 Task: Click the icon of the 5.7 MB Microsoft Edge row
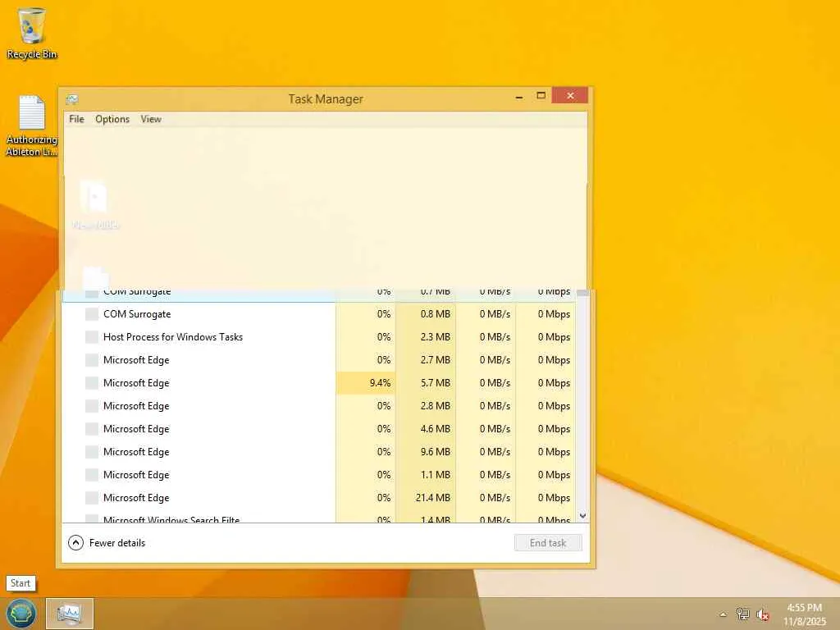(92, 383)
